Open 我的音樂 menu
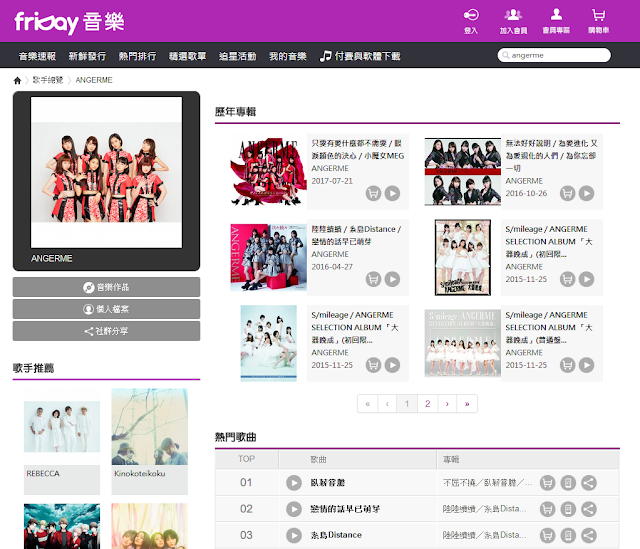The width and height of the screenshot is (640, 549). (288, 56)
